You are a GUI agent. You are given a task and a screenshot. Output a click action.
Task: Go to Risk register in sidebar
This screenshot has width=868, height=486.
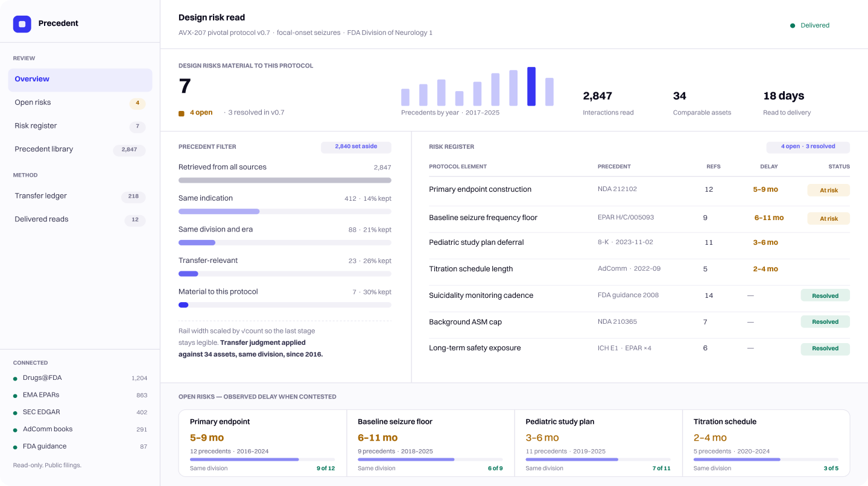click(x=80, y=126)
